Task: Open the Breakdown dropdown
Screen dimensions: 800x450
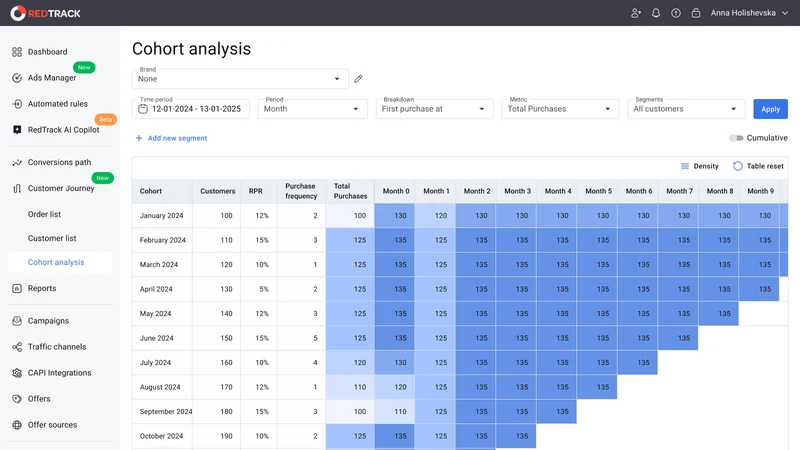Action: [x=434, y=109]
